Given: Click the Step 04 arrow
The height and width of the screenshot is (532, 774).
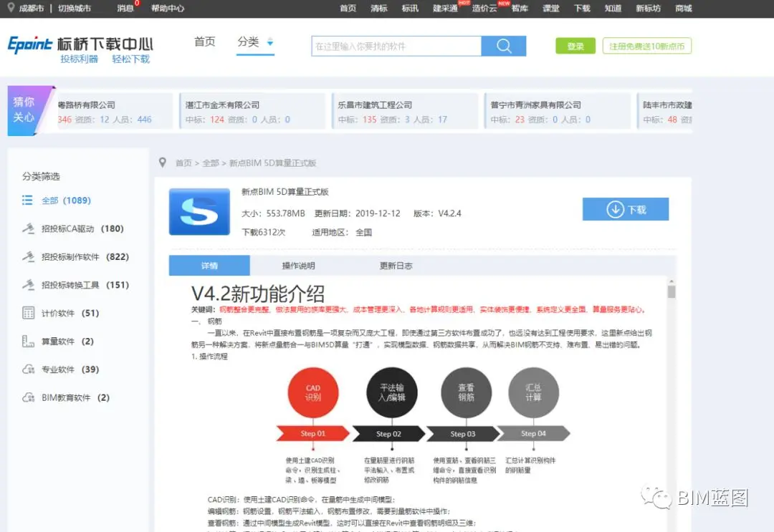Looking at the screenshot, I should 534,433.
